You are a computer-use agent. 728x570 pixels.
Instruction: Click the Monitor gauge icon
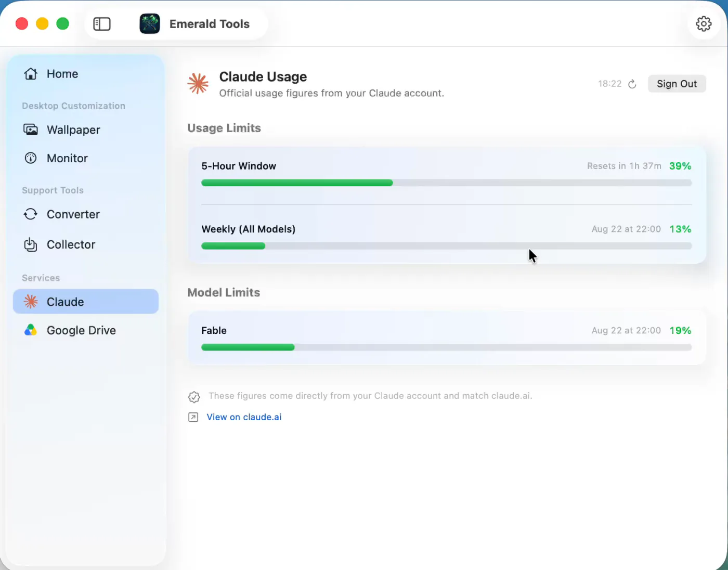point(31,158)
